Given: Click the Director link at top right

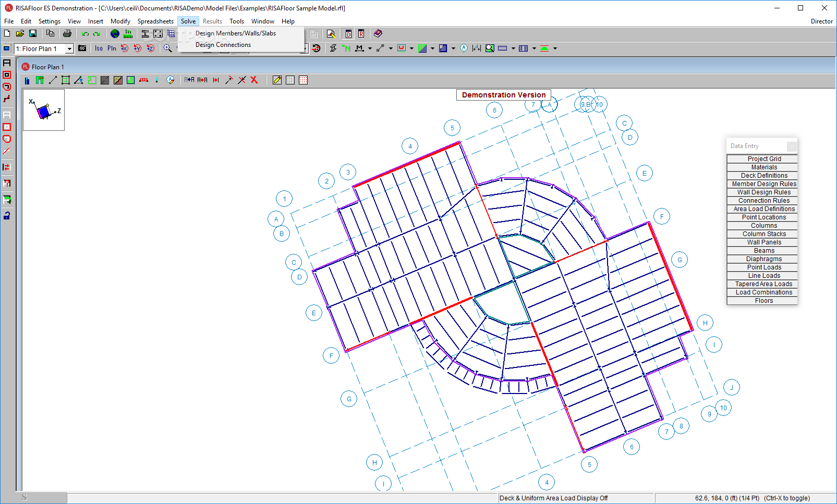Looking at the screenshot, I should click(x=821, y=21).
